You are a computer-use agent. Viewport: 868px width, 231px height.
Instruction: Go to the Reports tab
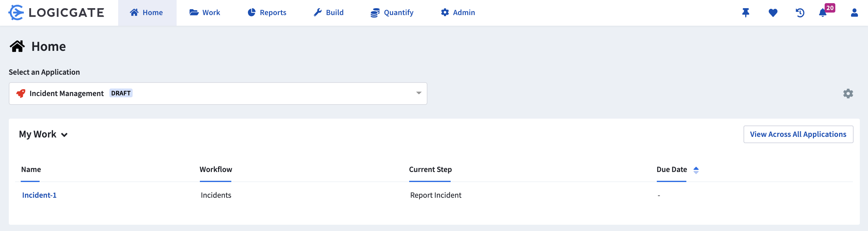pyautogui.click(x=267, y=13)
